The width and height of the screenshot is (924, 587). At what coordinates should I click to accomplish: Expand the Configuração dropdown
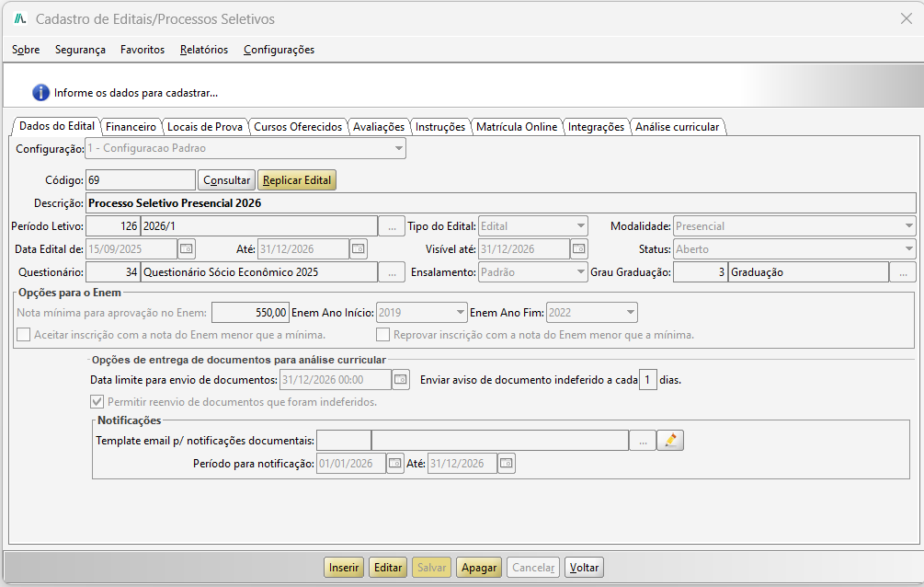click(x=399, y=148)
